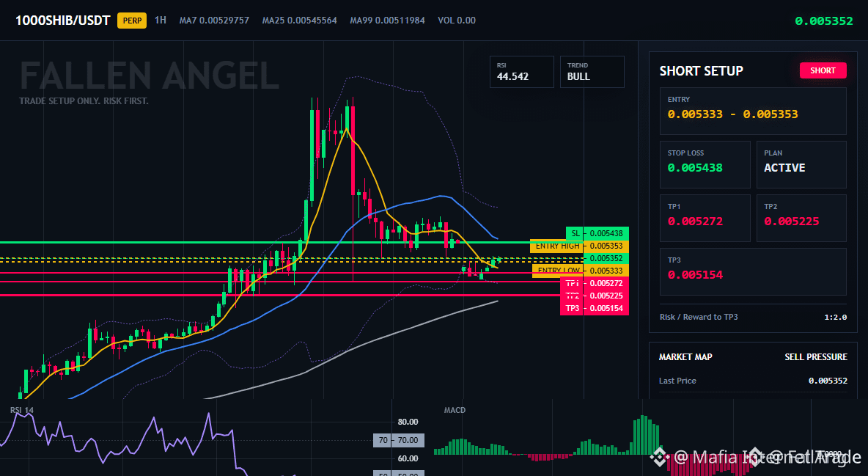Select the MA7 0.00529757 indicator readout
Viewport: 868px width, 476px height.
pos(214,21)
